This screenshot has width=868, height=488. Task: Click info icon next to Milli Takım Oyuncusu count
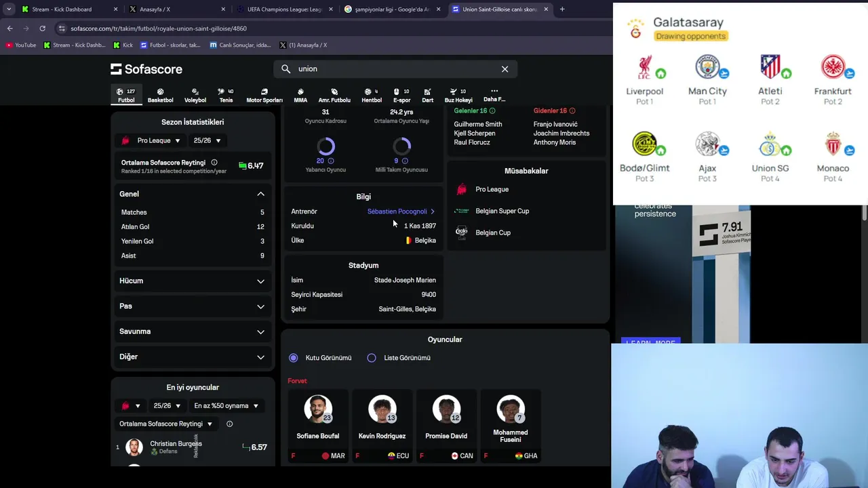[405, 161]
